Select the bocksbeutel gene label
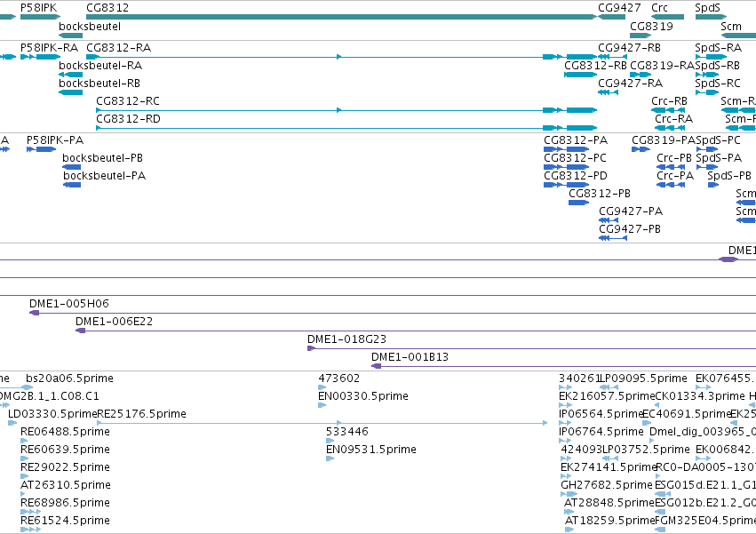This screenshot has height=534, width=756. 90,27
